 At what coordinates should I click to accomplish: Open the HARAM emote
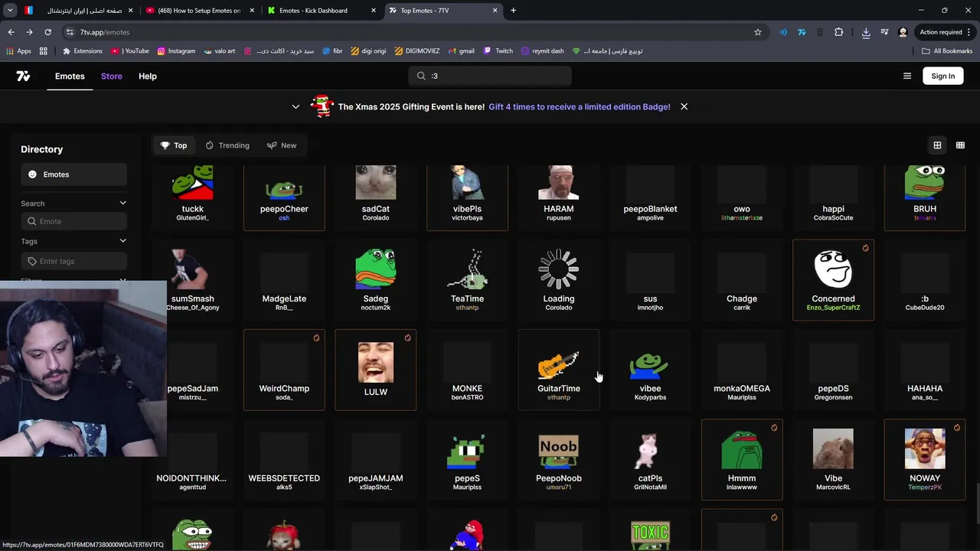pos(559,197)
